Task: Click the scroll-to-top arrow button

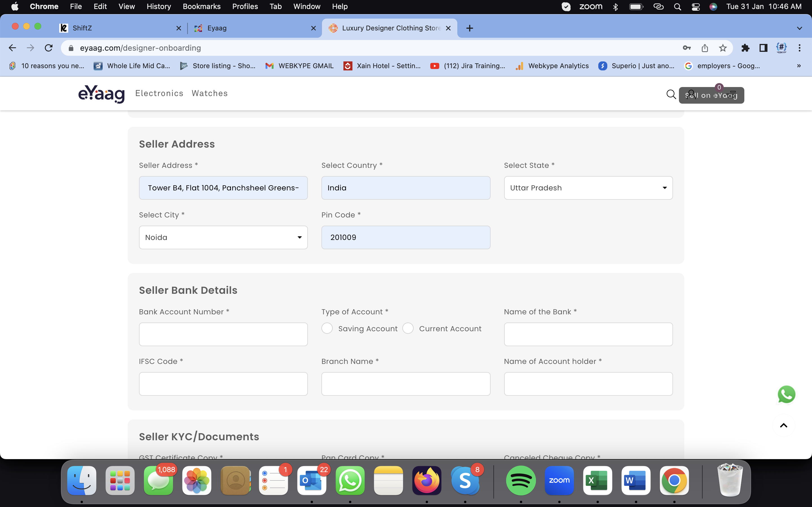Action: [x=784, y=426]
